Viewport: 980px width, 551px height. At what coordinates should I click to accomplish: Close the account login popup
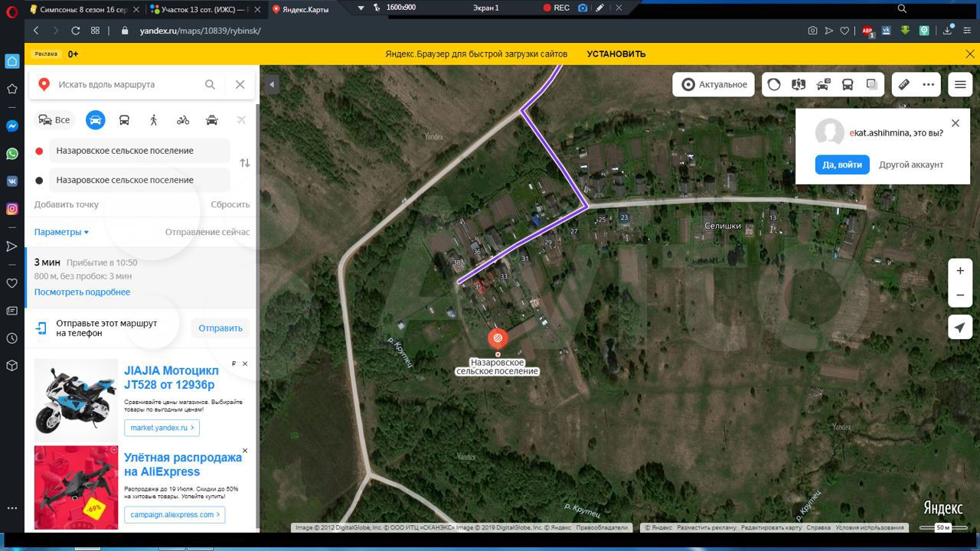pyautogui.click(x=955, y=123)
